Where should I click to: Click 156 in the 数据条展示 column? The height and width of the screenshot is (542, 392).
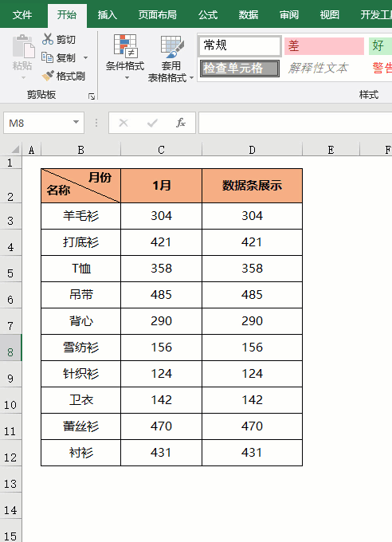(x=252, y=347)
